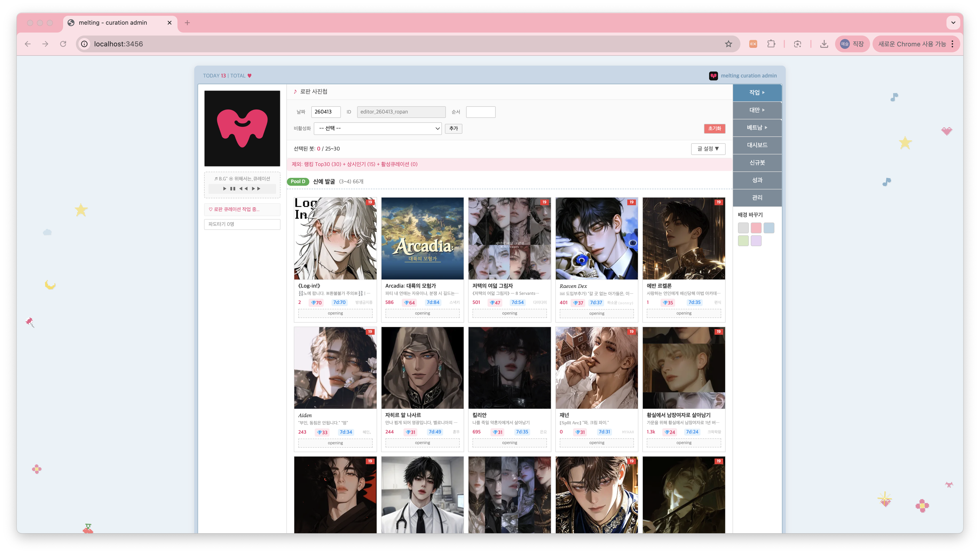980x554 pixels.
Task: Open the 비활성화 선택 dropdown
Action: coord(377,128)
